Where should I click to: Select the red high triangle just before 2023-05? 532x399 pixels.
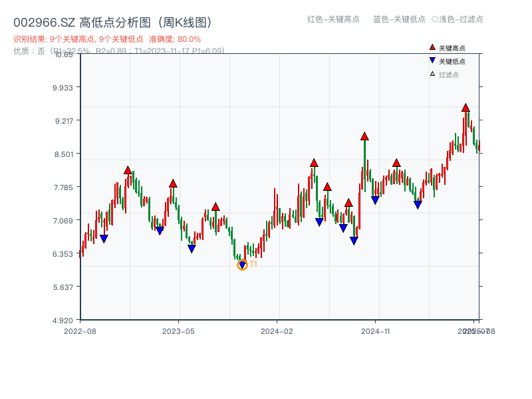(x=173, y=184)
